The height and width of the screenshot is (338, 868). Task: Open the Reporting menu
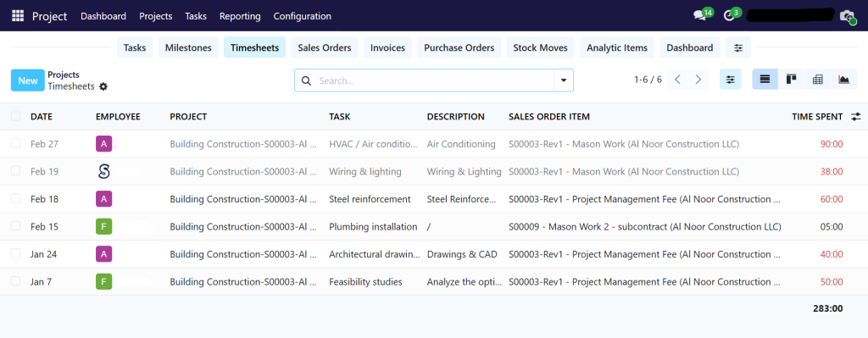(x=240, y=16)
